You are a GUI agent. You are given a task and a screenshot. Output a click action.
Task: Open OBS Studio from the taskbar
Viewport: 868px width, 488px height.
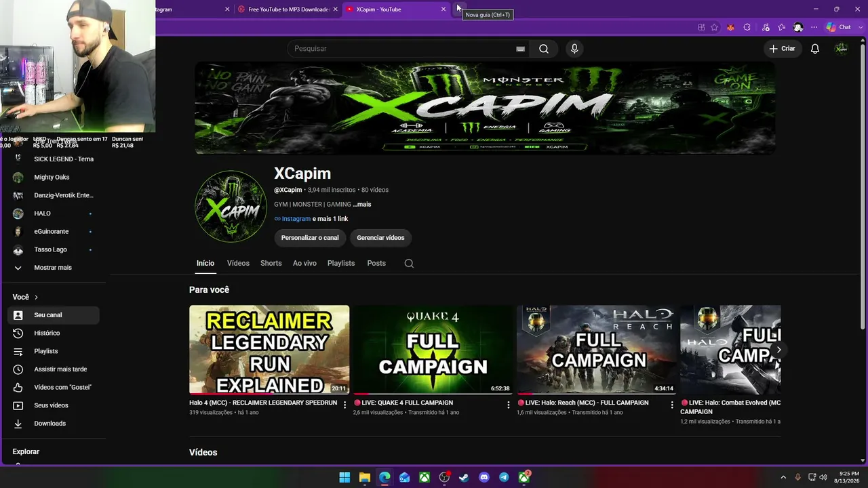444,477
